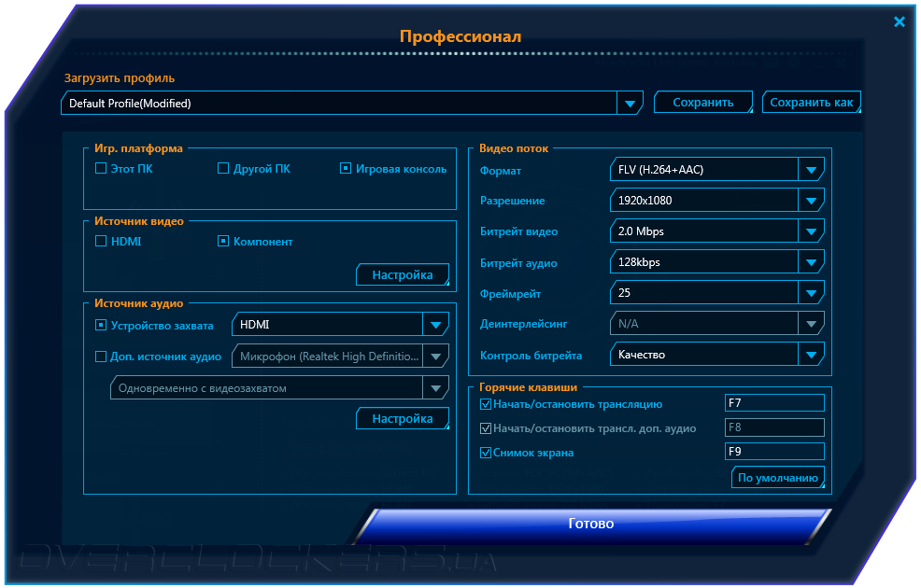The height and width of the screenshot is (588, 921).
Task: Open Настройка in Источник аудио section
Action: (403, 418)
